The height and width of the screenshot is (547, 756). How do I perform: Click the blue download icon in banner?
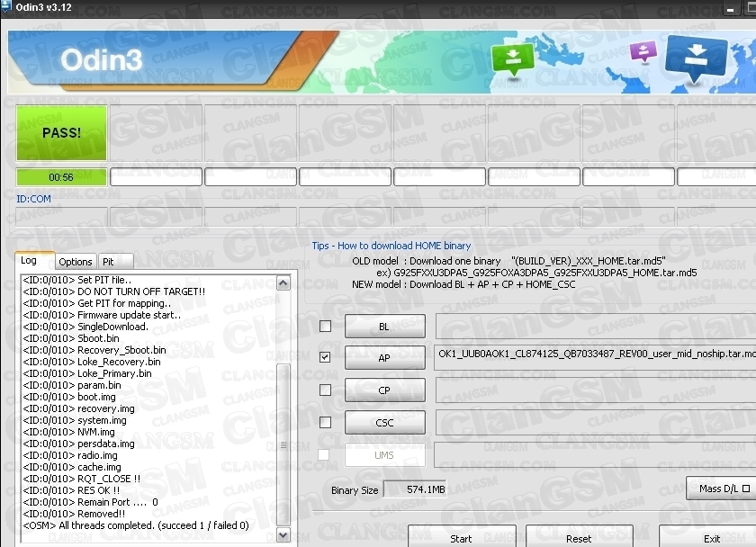[696, 58]
